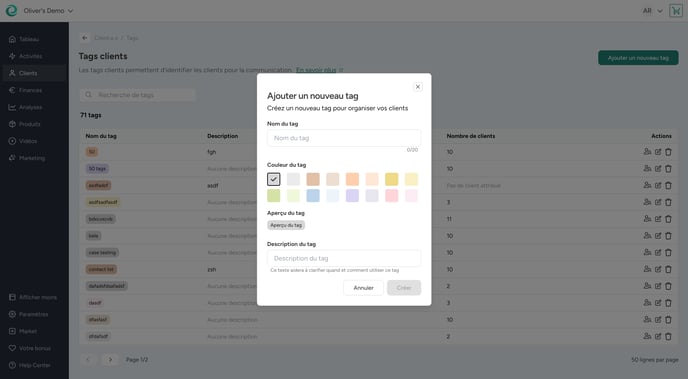Select the checked grey color swatch
688x379 pixels.
(x=273, y=179)
